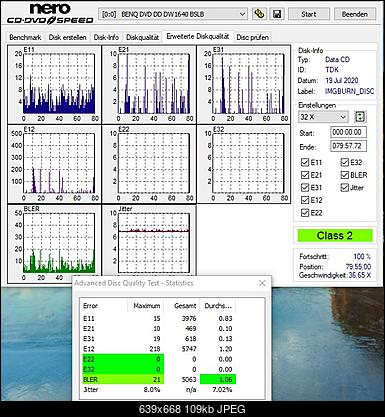This screenshot has width=385, height=417.
Task: Toggle the E22 checkbox
Action: coord(305,213)
